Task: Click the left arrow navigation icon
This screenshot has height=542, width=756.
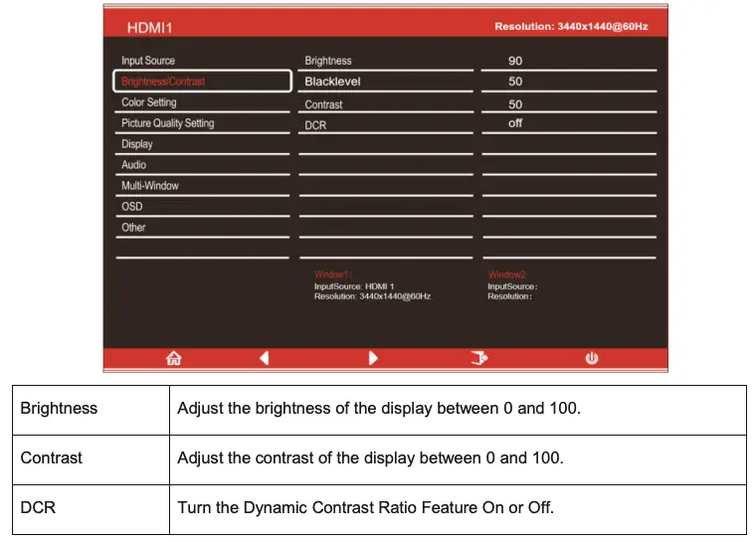Action: click(265, 358)
